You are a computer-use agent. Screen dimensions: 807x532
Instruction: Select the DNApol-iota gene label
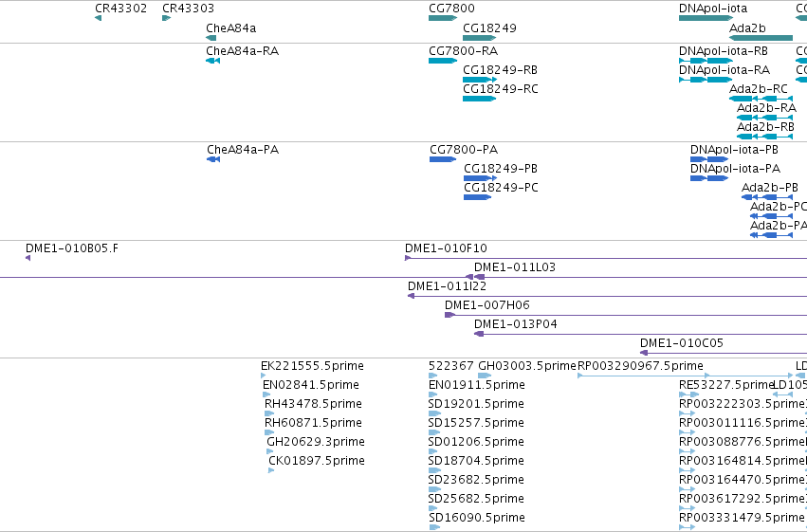click(713, 9)
